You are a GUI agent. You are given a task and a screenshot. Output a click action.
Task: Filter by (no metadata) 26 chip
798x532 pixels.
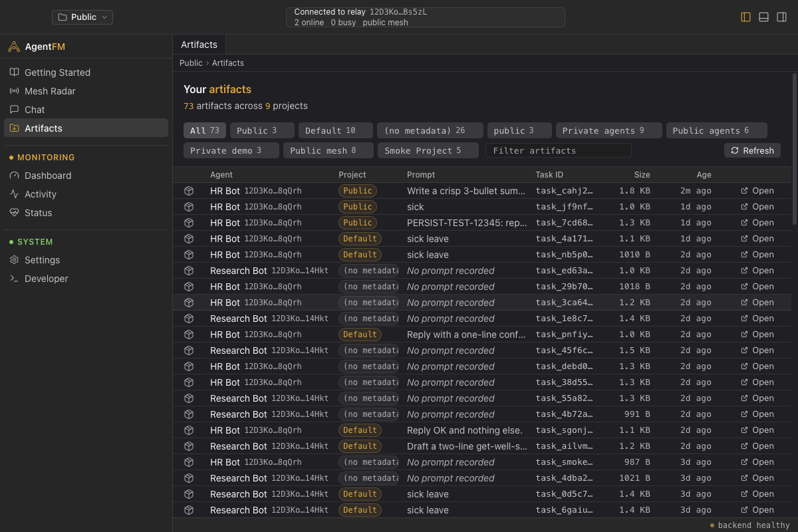pyautogui.click(x=430, y=130)
